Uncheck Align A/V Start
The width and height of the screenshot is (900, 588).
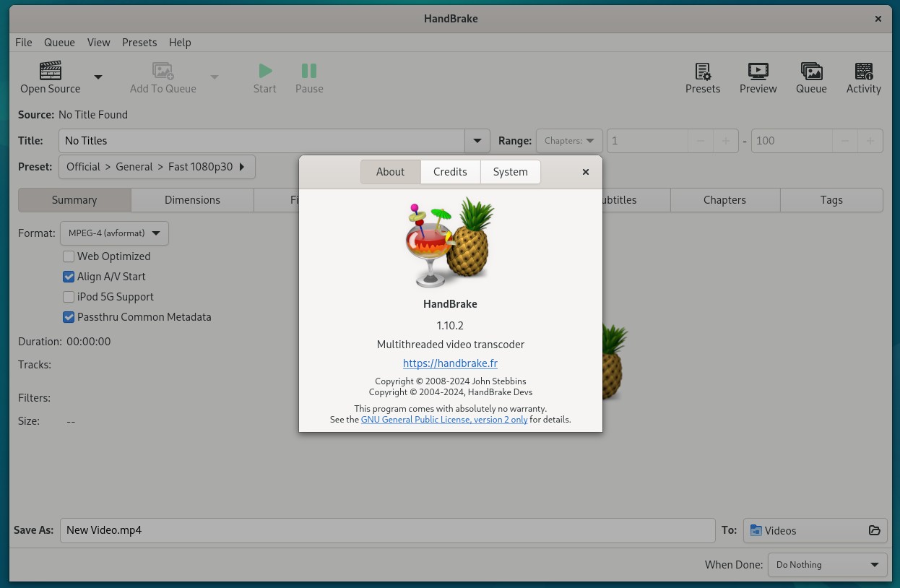(x=69, y=277)
